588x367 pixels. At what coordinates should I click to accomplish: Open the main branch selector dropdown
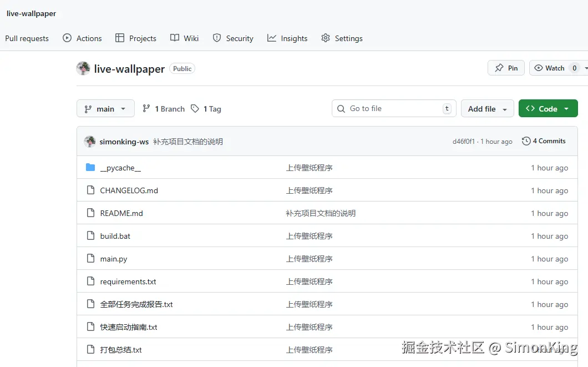click(105, 108)
